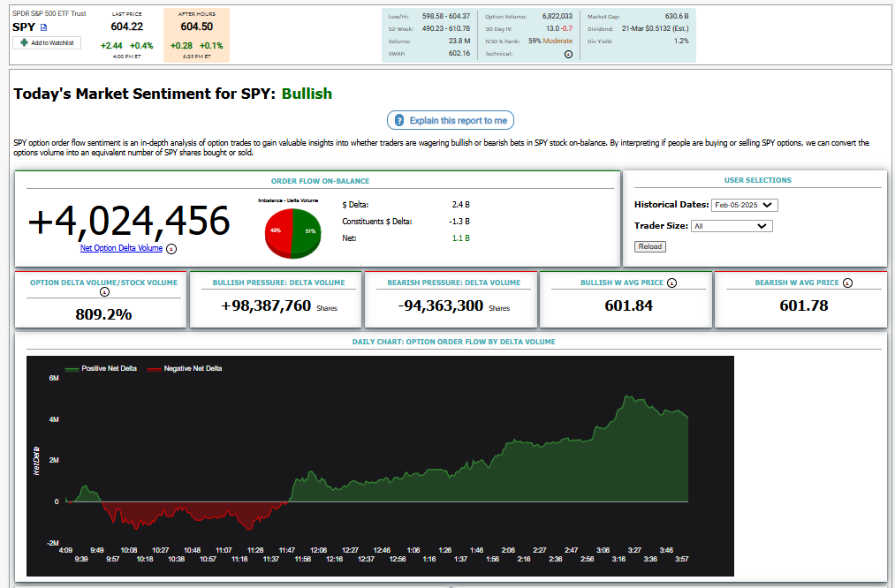Click the 809.2% option delta ratio value
Viewport: 895px width, 588px height.
104,314
